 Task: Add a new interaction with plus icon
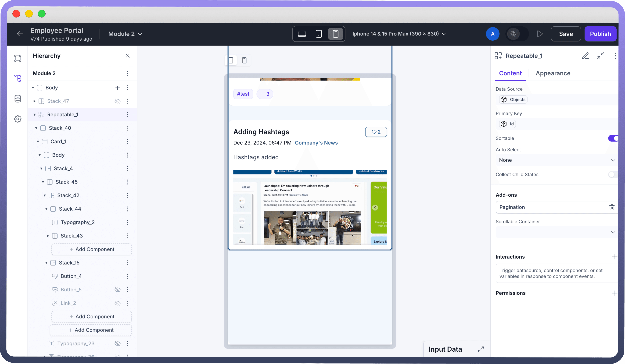[614, 257]
